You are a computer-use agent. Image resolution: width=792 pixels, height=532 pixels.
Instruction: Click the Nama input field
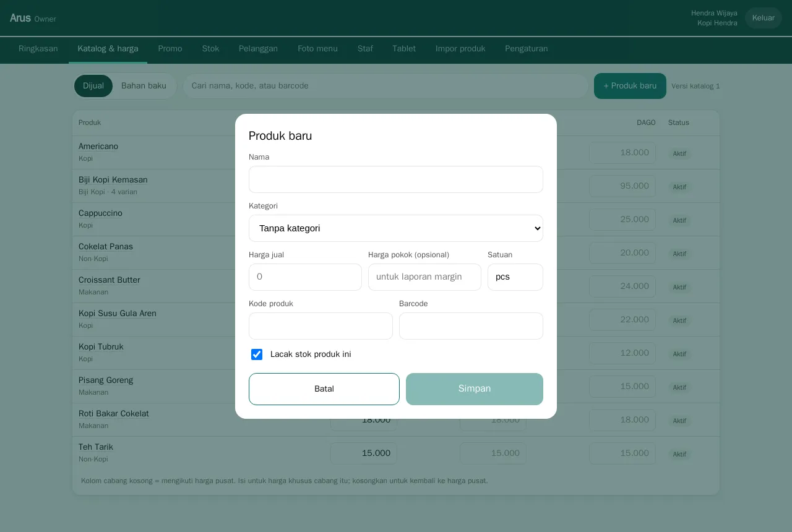[x=396, y=179]
